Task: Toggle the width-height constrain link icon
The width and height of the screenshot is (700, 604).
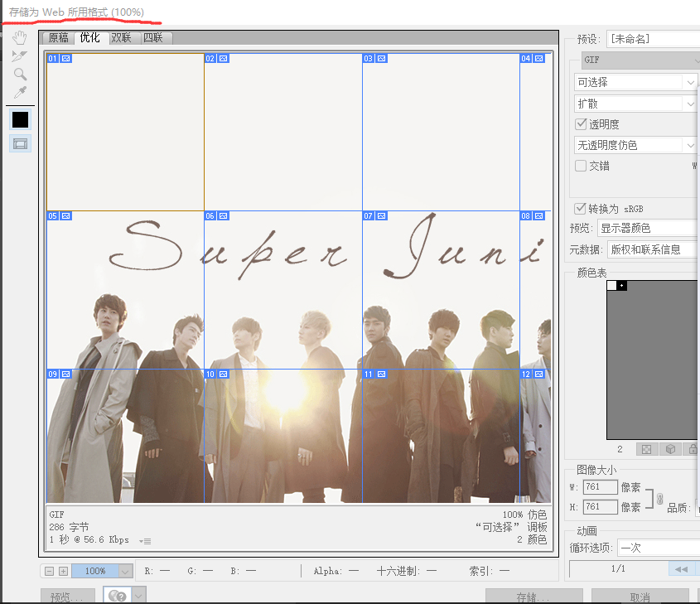Action: tap(659, 499)
